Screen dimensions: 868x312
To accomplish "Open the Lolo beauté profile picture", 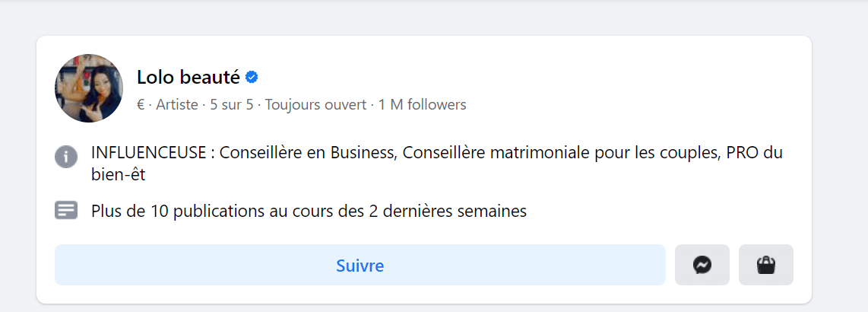I will pos(89,88).
